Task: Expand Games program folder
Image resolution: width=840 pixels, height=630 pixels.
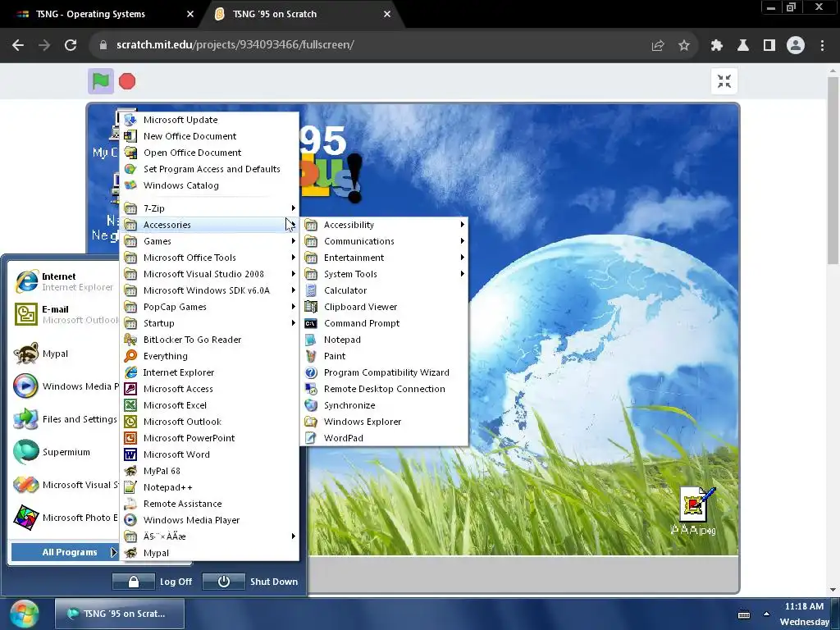Action: (209, 241)
